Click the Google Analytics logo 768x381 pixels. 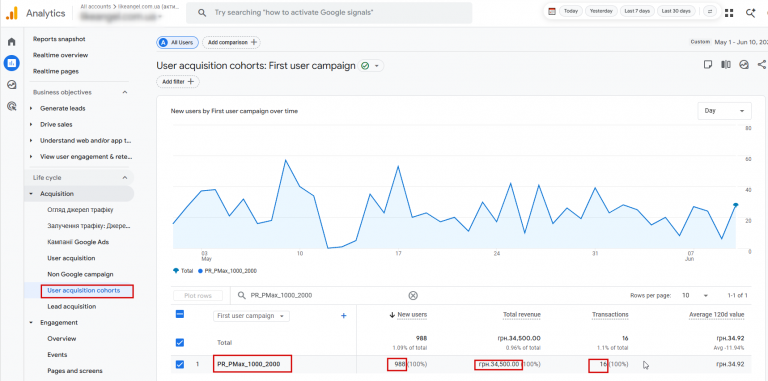pyautogui.click(x=11, y=13)
